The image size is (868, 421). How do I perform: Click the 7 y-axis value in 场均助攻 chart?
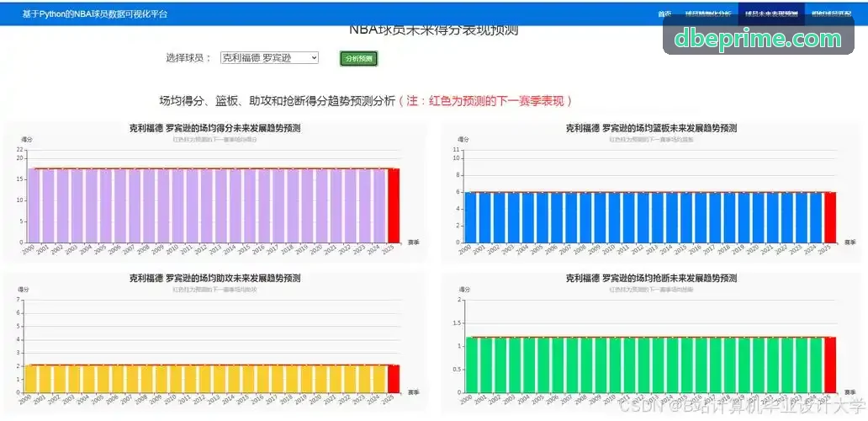coord(19,300)
